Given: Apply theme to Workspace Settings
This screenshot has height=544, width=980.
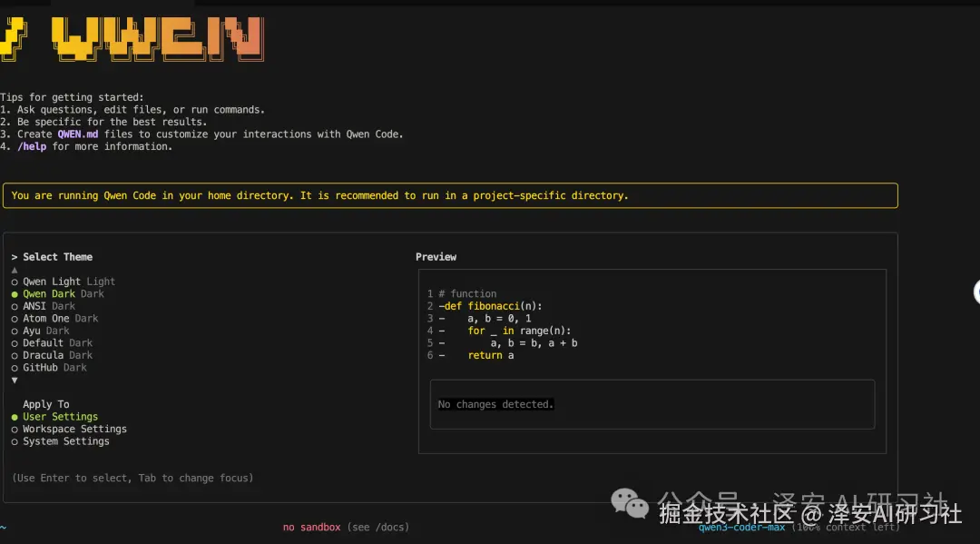Looking at the screenshot, I should coord(69,429).
